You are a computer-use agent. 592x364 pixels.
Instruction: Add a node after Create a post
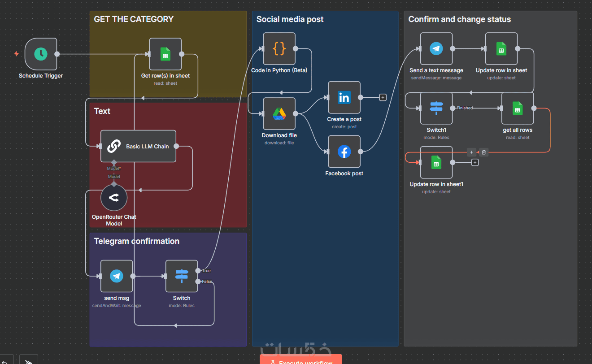click(383, 97)
